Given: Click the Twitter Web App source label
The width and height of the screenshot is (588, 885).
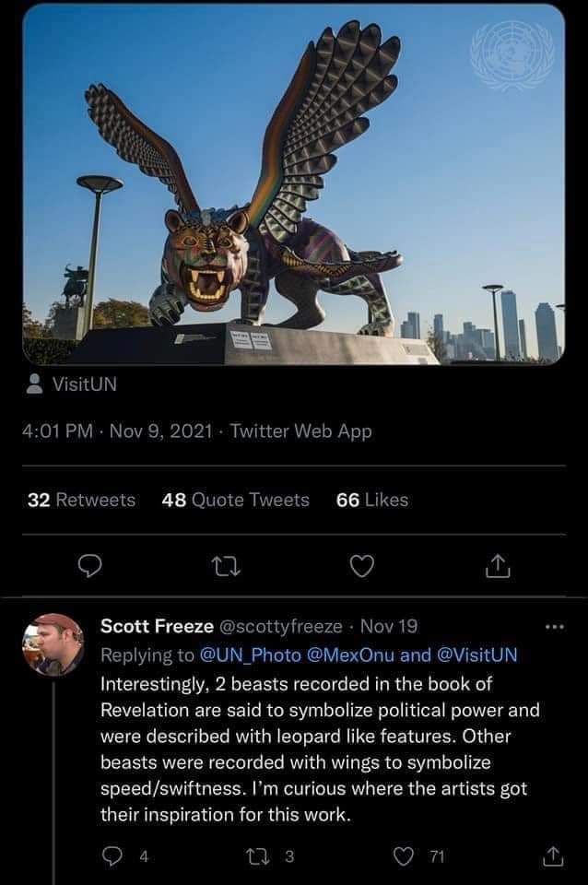Looking at the screenshot, I should tap(301, 431).
